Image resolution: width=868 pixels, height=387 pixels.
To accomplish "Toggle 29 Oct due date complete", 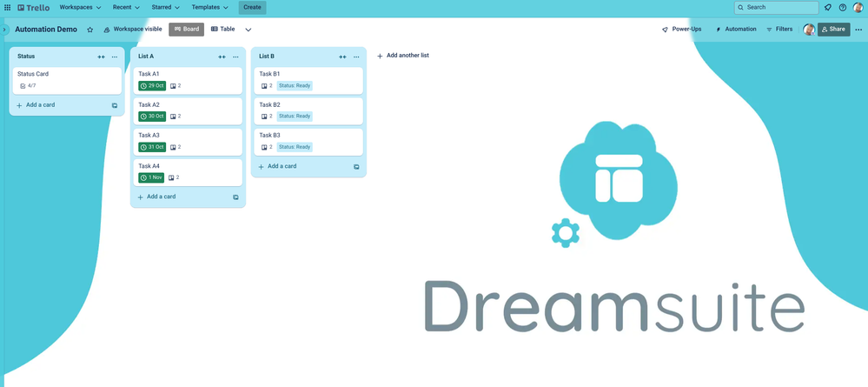I will [x=152, y=86].
